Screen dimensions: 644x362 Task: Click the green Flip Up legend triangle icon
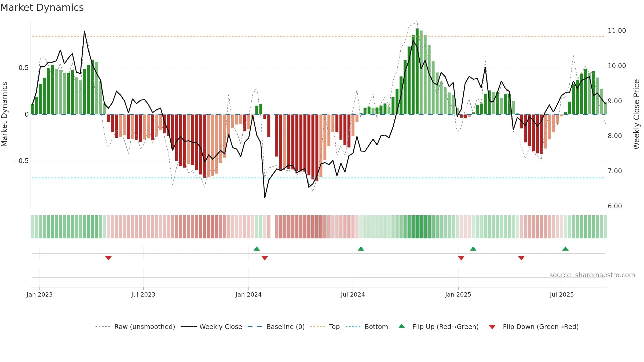(402, 326)
